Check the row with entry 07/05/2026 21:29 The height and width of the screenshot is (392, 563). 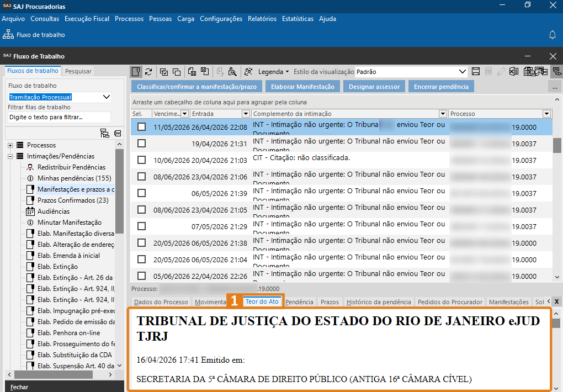[x=142, y=226]
